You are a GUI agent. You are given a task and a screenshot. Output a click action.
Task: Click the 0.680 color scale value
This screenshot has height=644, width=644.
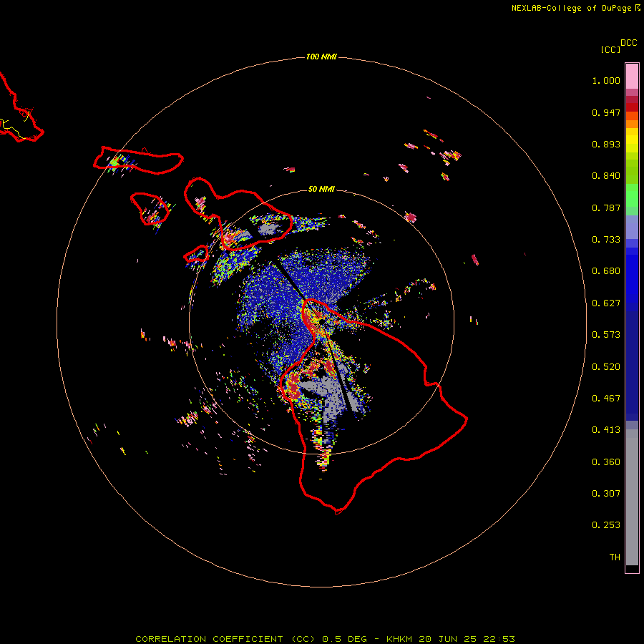[606, 271]
